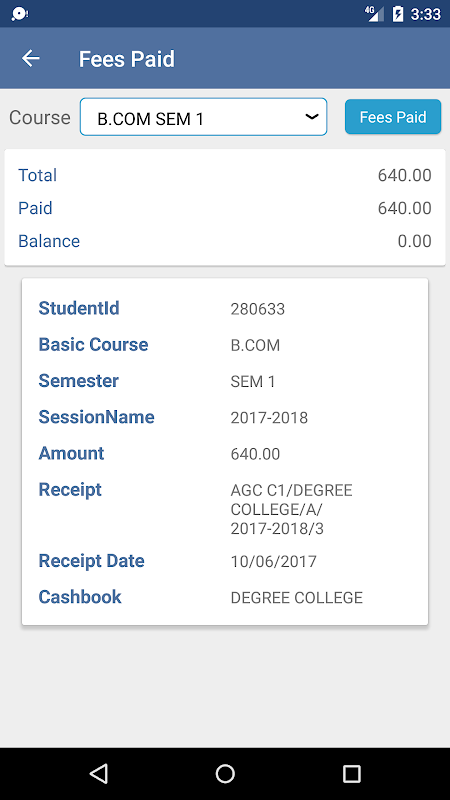Tap the Total amount row
This screenshot has height=800, width=450.
225,175
